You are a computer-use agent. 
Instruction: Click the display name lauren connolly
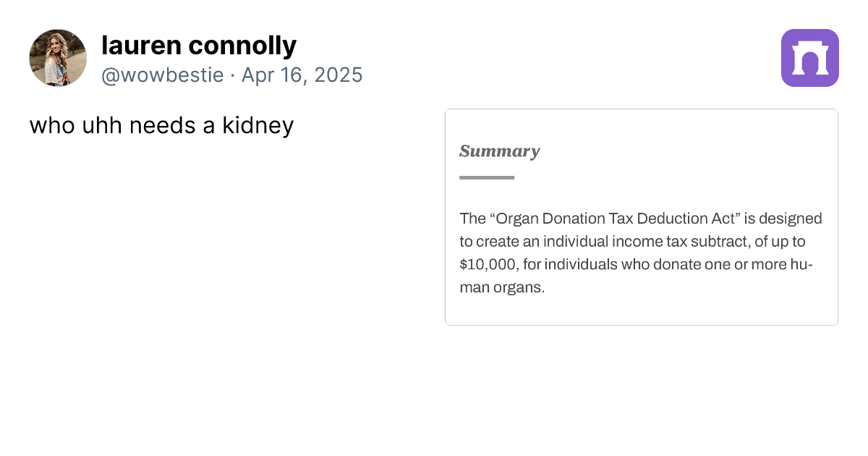pyautogui.click(x=199, y=46)
